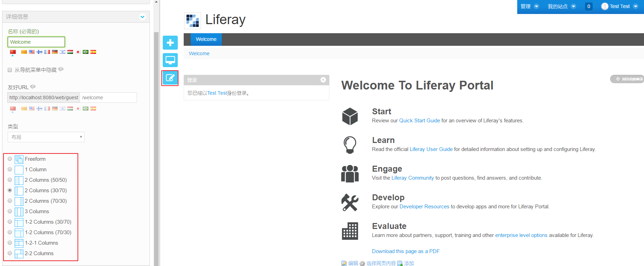Click the 2-2 Columns layout thumbnail
The height and width of the screenshot is (266, 644).
click(x=19, y=253)
